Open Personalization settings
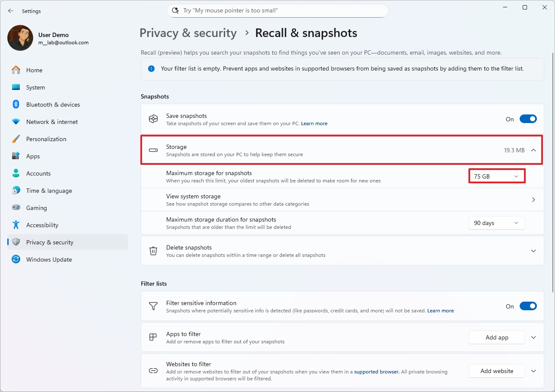Image resolution: width=555 pixels, height=392 pixels. coord(46,139)
